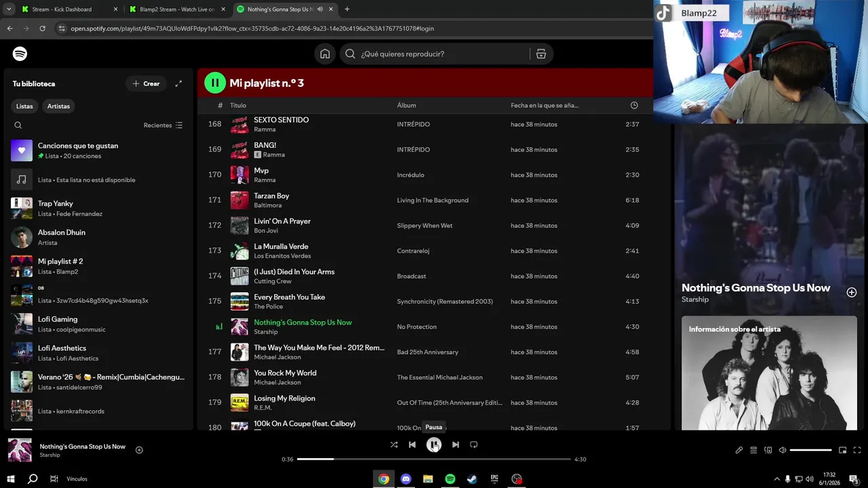
Task: Sort by Título column header
Action: [238, 105]
